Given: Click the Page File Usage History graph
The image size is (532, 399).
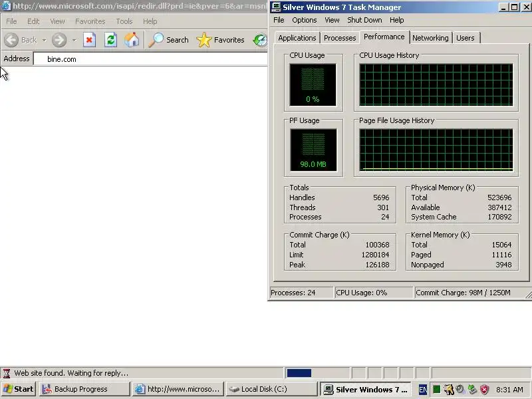Looking at the screenshot, I should [x=436, y=150].
